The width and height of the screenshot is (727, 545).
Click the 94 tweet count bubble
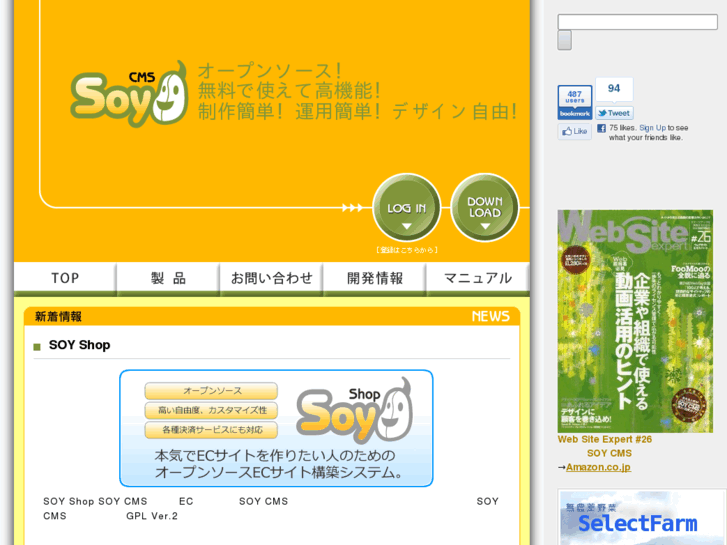[614, 89]
